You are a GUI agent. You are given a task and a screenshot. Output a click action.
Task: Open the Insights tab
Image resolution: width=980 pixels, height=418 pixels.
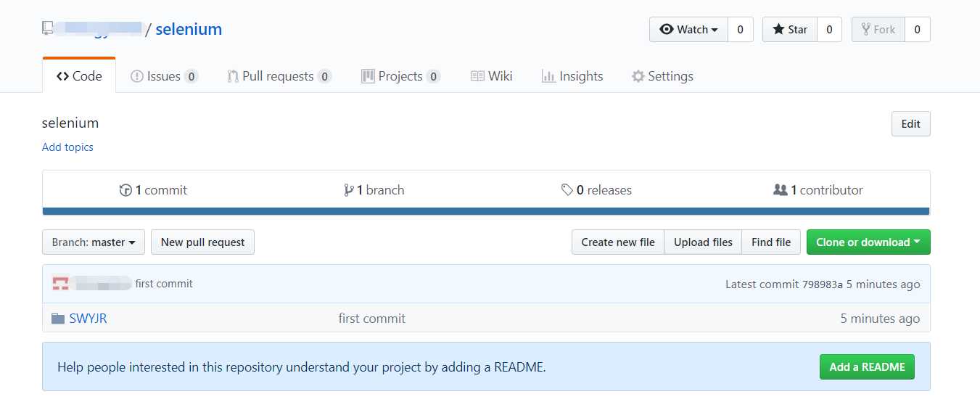[x=572, y=76]
